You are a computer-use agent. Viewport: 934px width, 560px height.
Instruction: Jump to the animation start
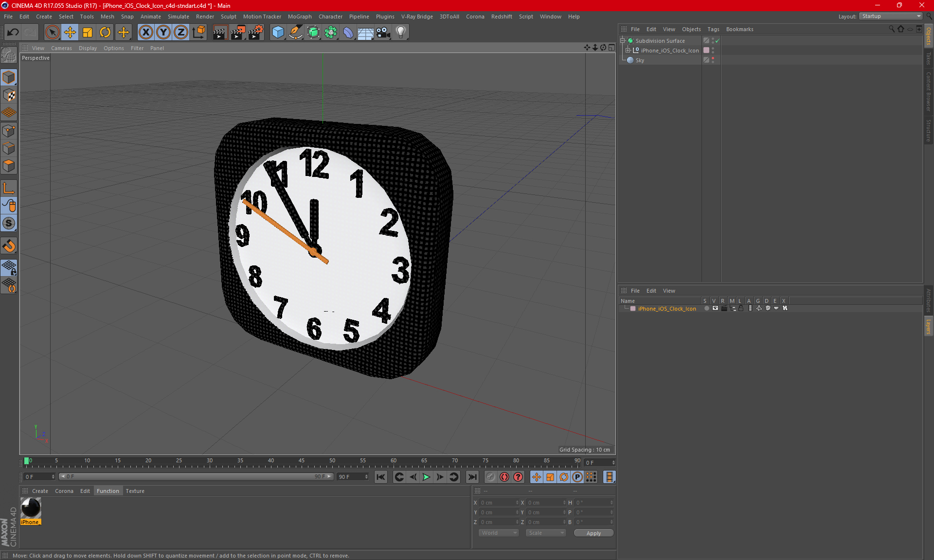pos(381,477)
